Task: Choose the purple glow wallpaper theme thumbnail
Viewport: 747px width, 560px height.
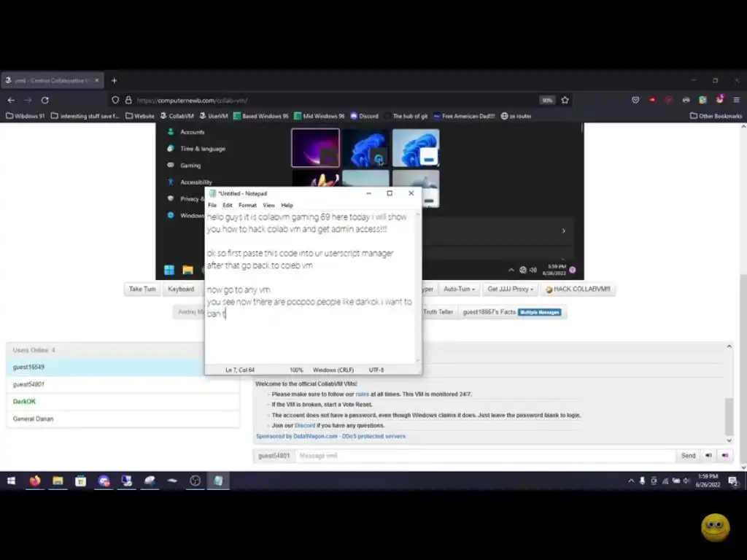Action: point(315,147)
